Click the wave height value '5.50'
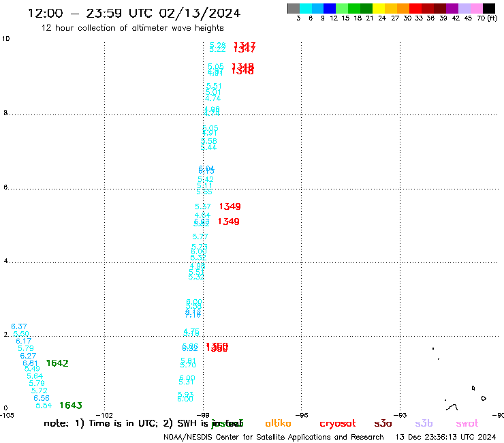The width and height of the screenshot is (504, 443). 21,334
